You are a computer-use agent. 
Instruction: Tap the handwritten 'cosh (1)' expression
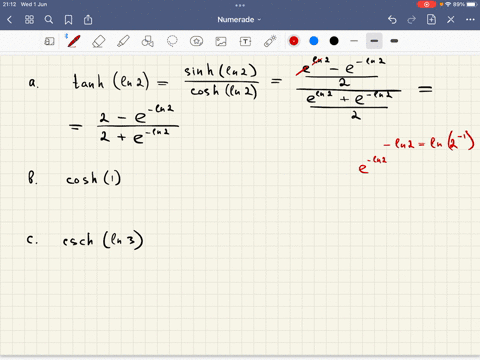tap(93, 179)
